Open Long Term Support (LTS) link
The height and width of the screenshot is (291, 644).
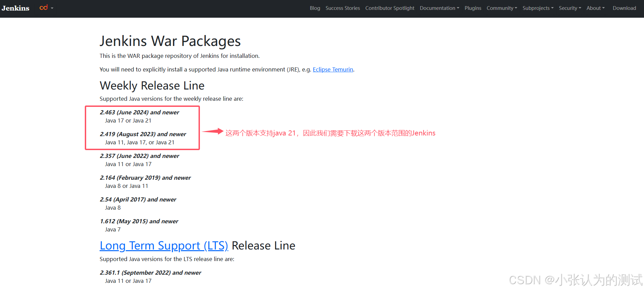click(x=164, y=246)
